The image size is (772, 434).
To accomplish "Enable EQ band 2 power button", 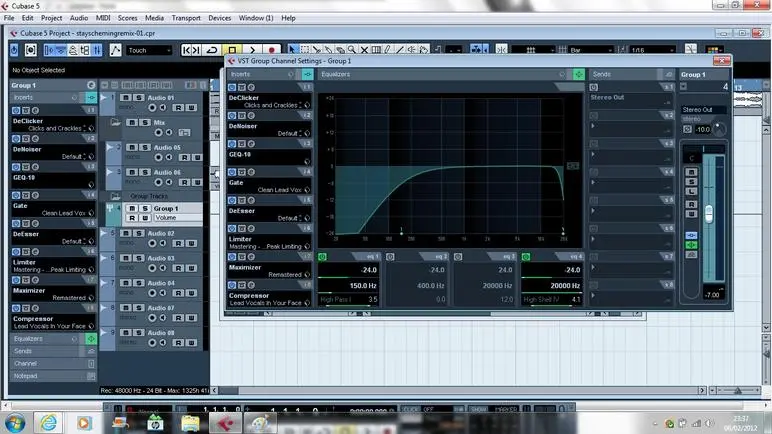I will [x=390, y=257].
